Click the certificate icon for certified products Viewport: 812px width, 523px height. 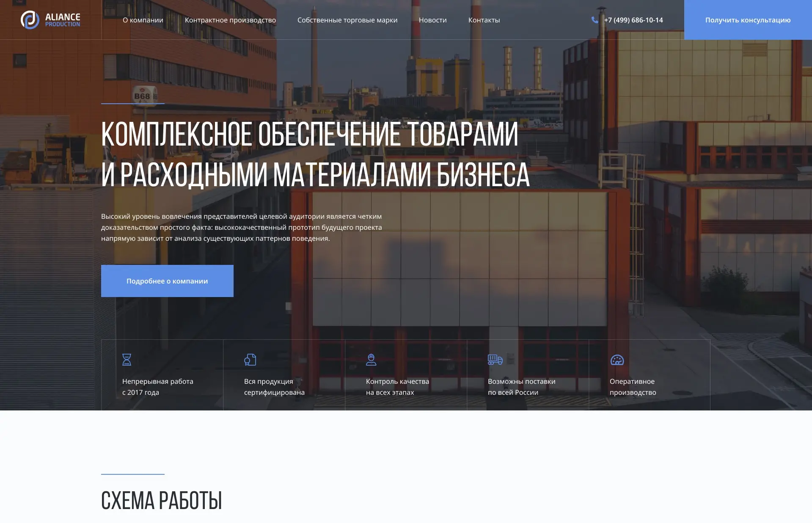point(250,360)
